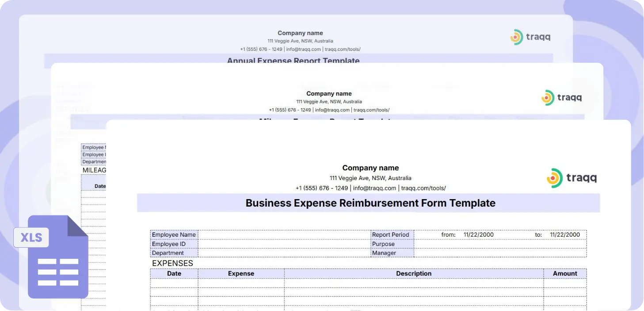Click the Manager label cell
Screen dimensions: 644x311
(392, 253)
